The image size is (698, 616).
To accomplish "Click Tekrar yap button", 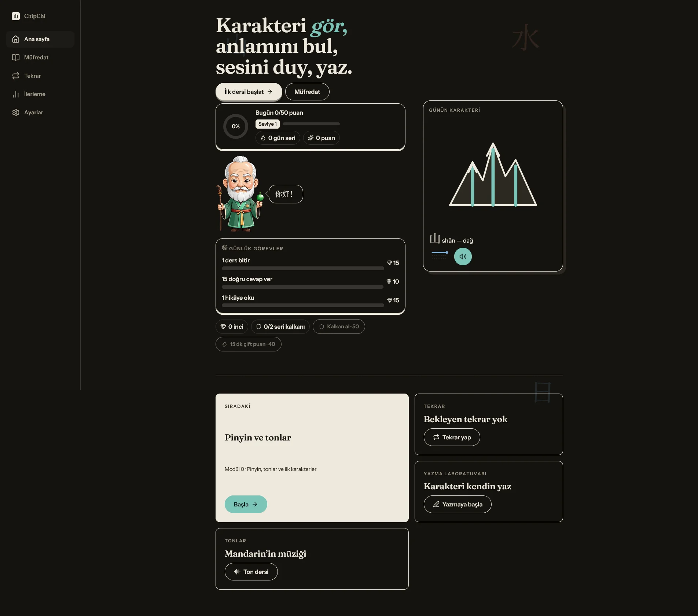I will pos(452,437).
